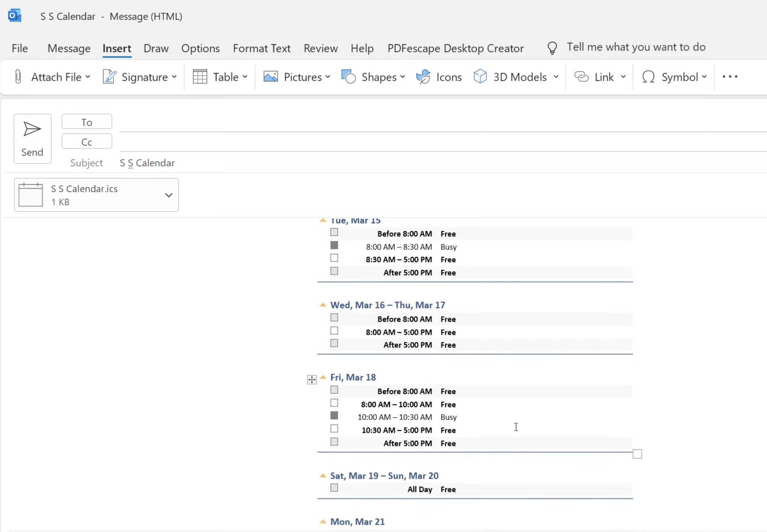The image size is (767, 532).
Task: Click box beside Tue 8:00 AM – 8:30 AM Busy
Action: point(334,245)
